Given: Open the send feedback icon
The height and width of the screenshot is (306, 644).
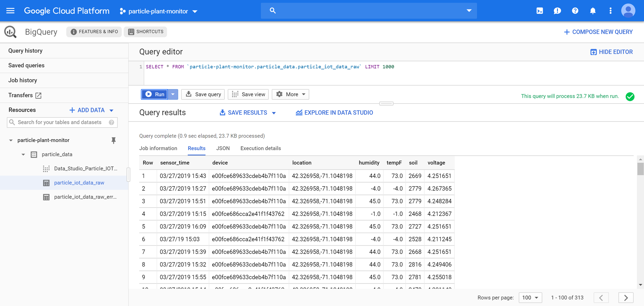Looking at the screenshot, I should click(557, 11).
